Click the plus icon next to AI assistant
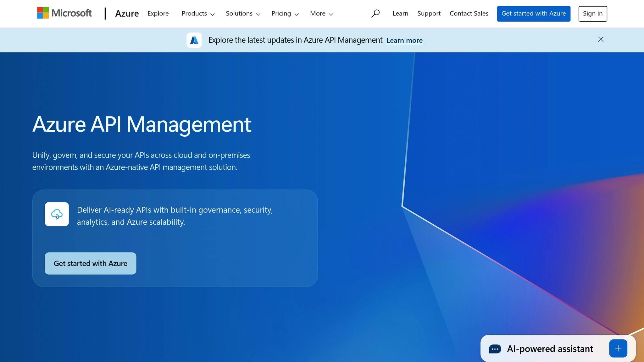Screen dimensions: 644x362 (618, 348)
